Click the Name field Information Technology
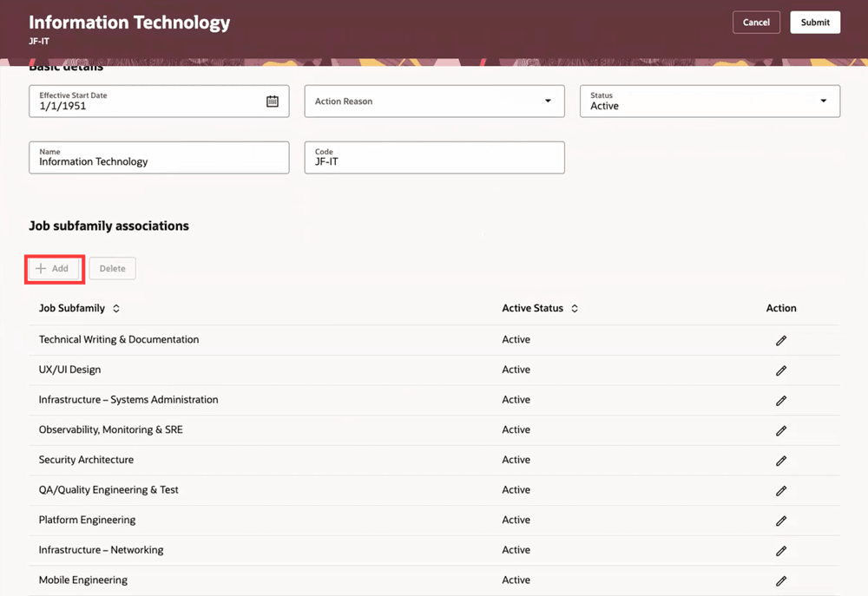Screen dimensions: 868x596 (x=159, y=157)
